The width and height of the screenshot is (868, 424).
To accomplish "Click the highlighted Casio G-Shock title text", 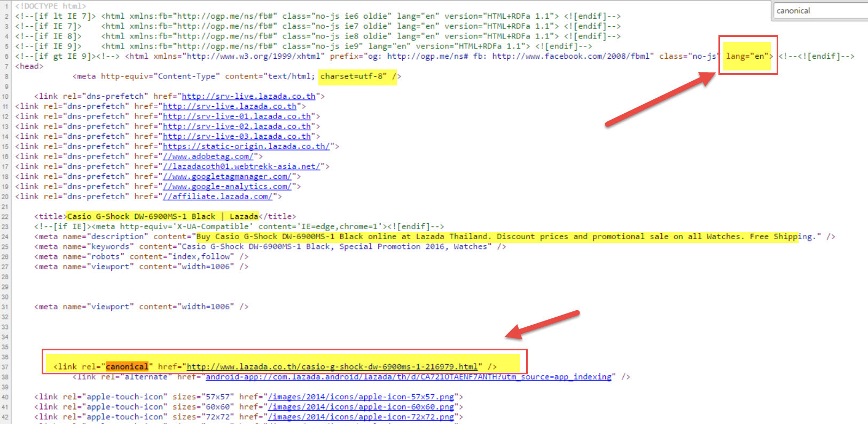I will [x=162, y=216].
